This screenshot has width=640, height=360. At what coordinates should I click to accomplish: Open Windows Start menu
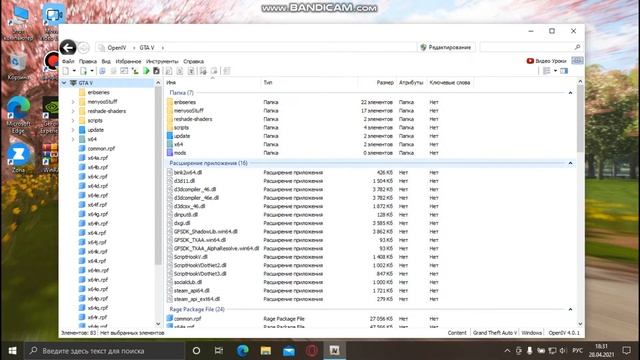pos(12,351)
